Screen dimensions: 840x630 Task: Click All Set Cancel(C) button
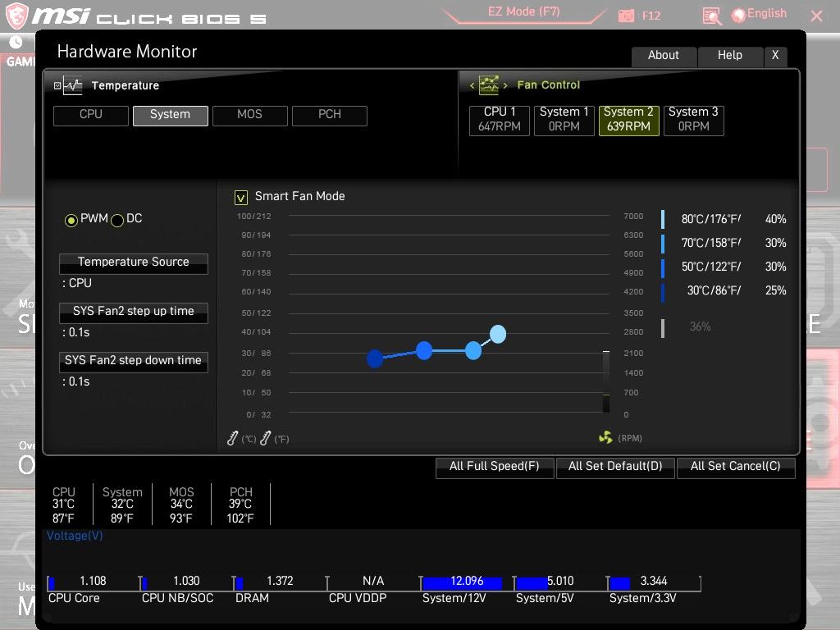tap(736, 468)
